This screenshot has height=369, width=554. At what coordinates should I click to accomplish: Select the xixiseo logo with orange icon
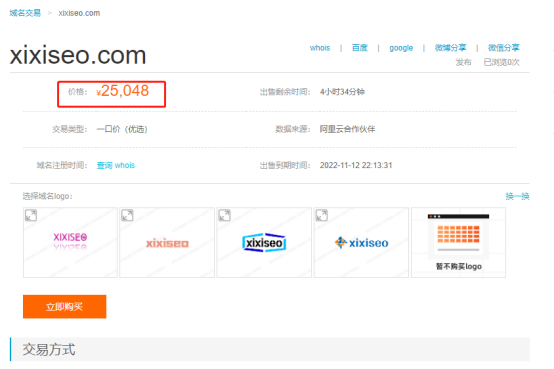(361, 242)
